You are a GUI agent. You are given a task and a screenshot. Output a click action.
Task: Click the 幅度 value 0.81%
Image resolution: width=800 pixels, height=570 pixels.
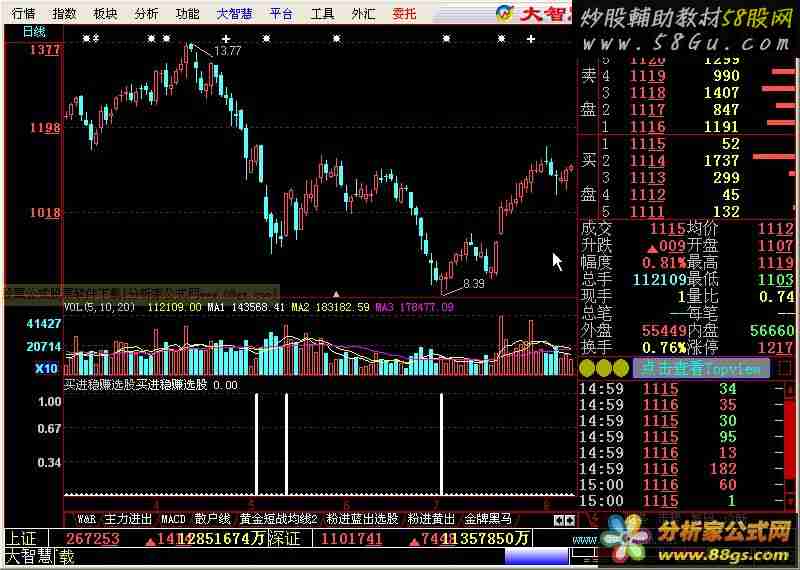[x=664, y=262]
